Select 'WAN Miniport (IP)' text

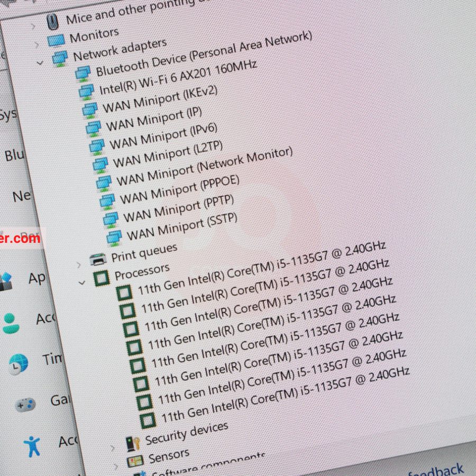click(154, 119)
